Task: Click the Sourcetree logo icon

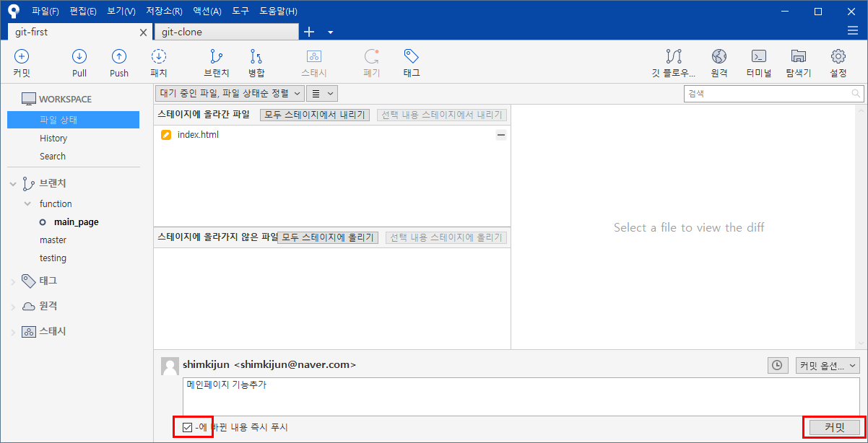Action: (14, 11)
